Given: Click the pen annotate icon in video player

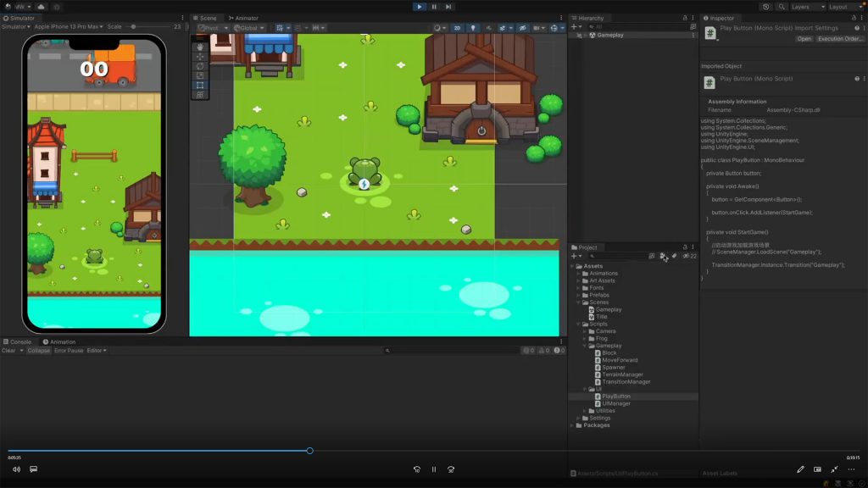Looking at the screenshot, I should [x=800, y=469].
